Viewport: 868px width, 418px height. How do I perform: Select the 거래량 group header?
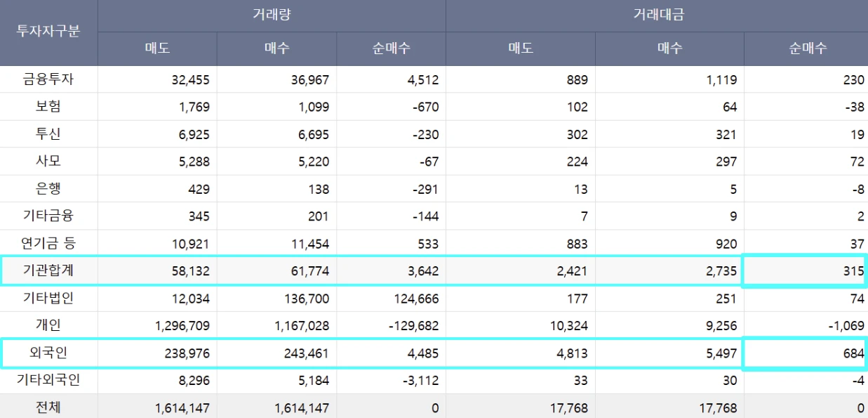tap(272, 15)
